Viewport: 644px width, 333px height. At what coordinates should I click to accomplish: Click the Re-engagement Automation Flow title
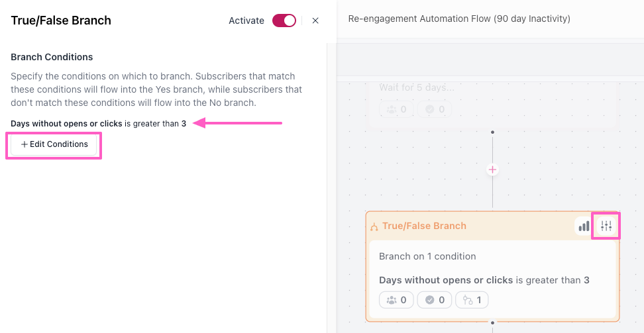coord(459,19)
